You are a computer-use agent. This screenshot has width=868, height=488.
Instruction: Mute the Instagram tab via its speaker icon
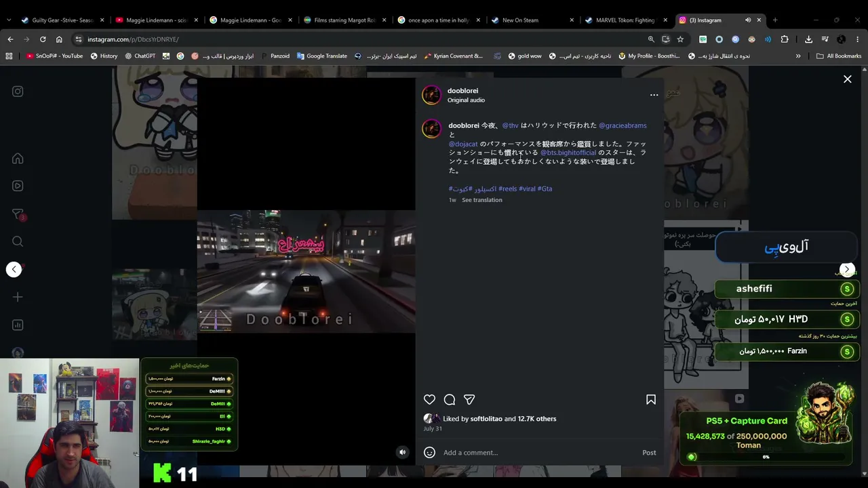pos(748,20)
